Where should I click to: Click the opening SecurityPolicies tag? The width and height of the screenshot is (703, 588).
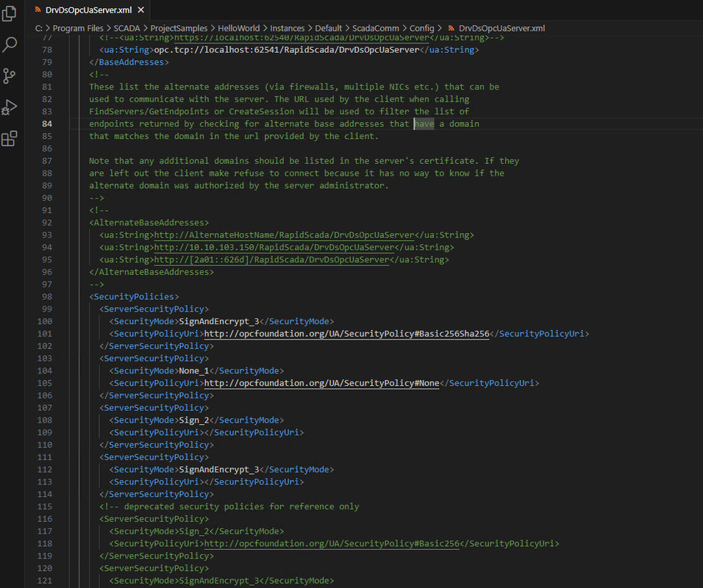click(134, 297)
